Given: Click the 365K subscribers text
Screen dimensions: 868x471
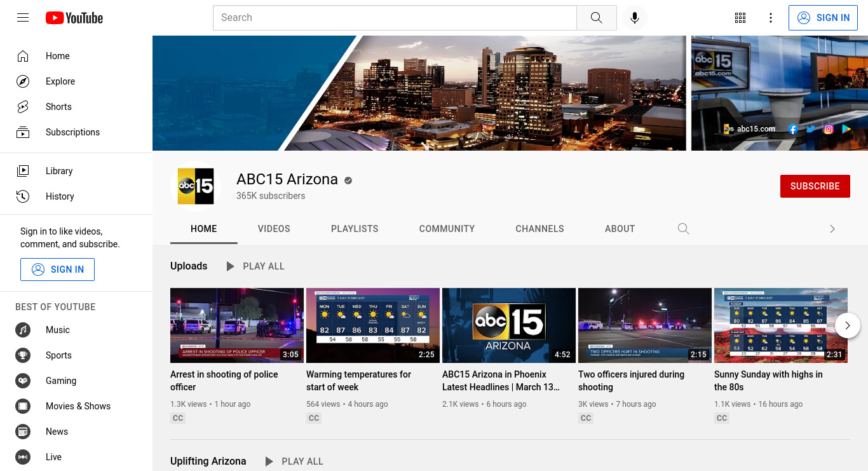Looking at the screenshot, I should (271, 196).
